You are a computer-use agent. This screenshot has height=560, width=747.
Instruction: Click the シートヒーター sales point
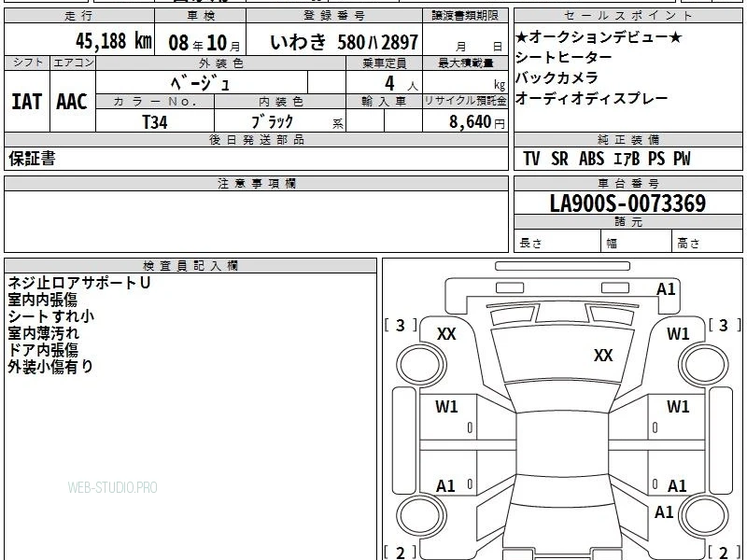point(564,57)
